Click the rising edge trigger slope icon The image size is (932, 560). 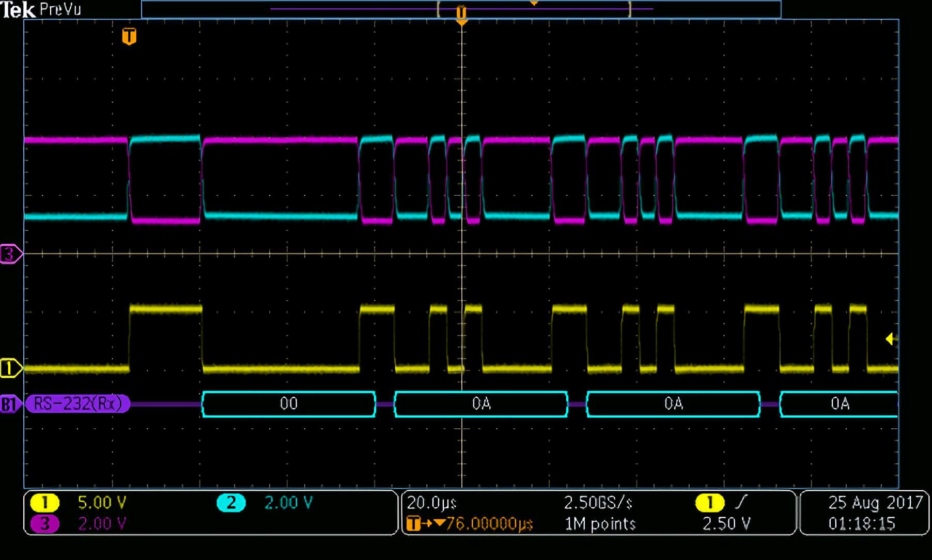click(741, 502)
